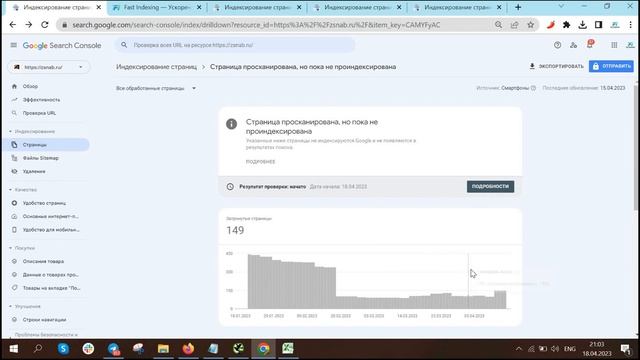The height and width of the screenshot is (360, 640).
Task: Open Firefox from the taskbar
Action: click(188, 349)
